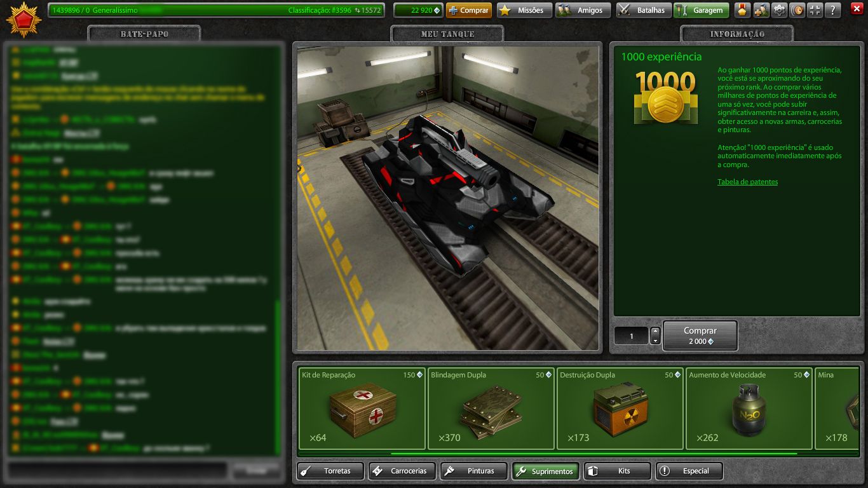Select the Blindagem Dupla supply

[491, 409]
